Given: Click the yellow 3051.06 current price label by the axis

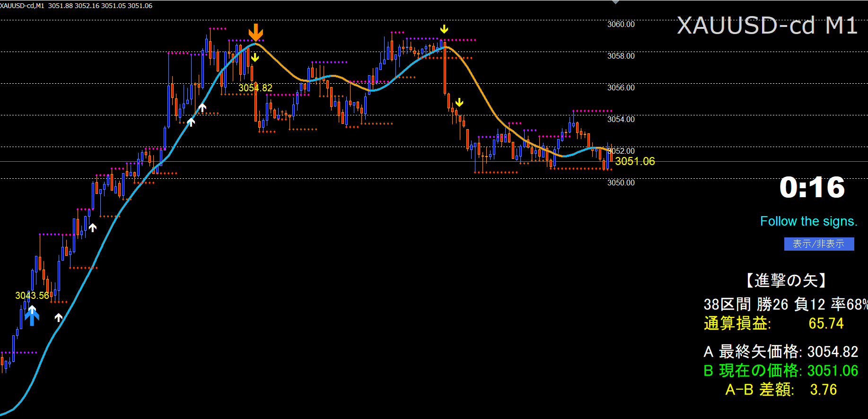Looking at the screenshot, I should click(x=635, y=161).
